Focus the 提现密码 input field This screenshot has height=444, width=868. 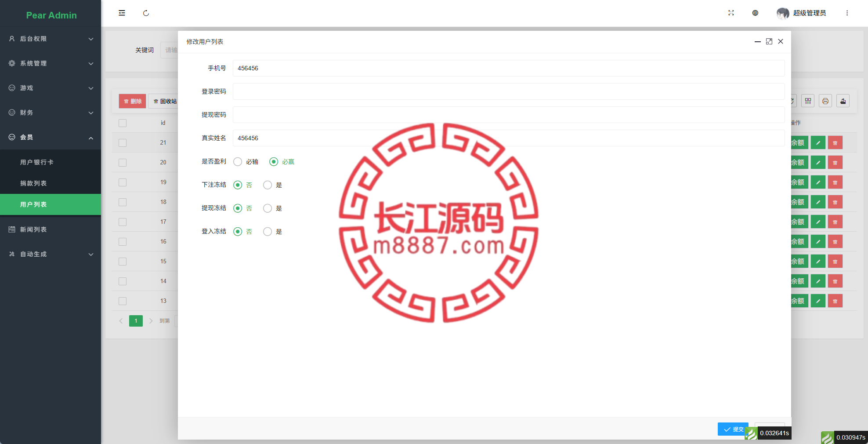509,115
